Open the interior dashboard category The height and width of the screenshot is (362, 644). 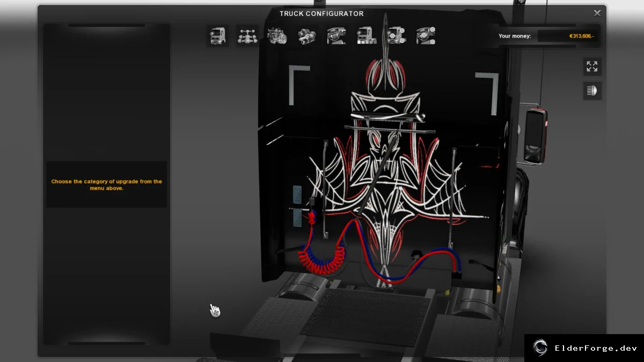[336, 36]
